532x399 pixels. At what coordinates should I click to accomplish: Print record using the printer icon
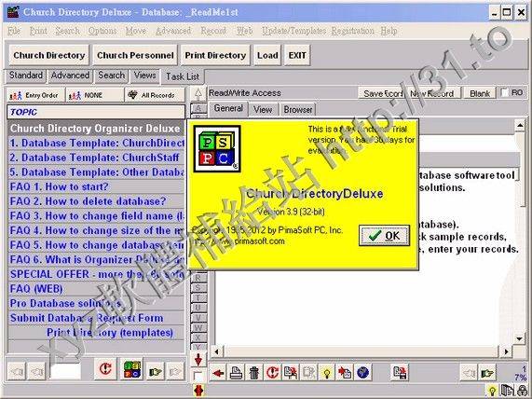236,373
